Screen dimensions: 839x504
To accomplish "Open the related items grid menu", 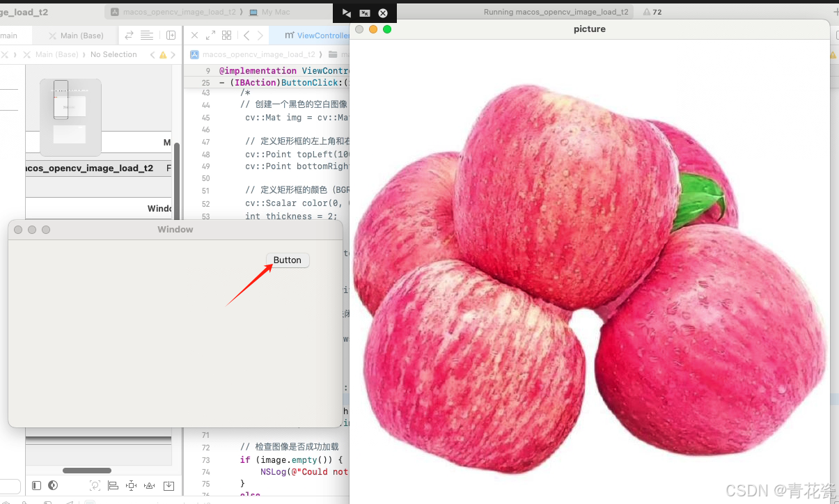I will 226,36.
